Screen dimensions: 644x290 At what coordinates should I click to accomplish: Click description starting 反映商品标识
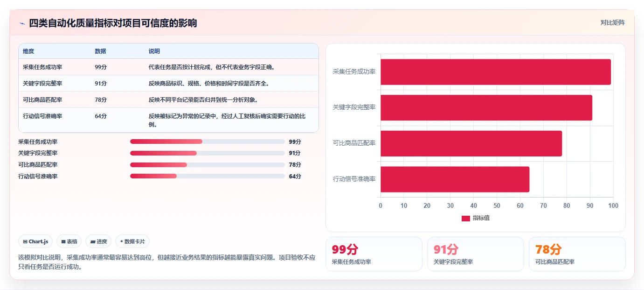tap(209, 84)
